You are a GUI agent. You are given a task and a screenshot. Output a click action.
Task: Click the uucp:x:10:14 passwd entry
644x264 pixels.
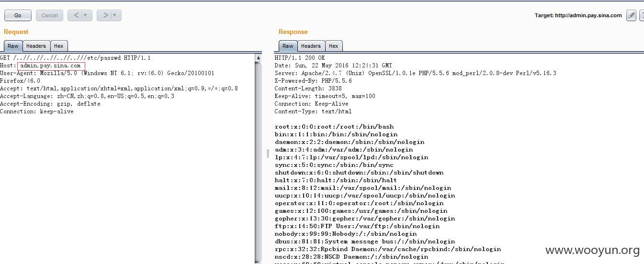tap(365, 196)
